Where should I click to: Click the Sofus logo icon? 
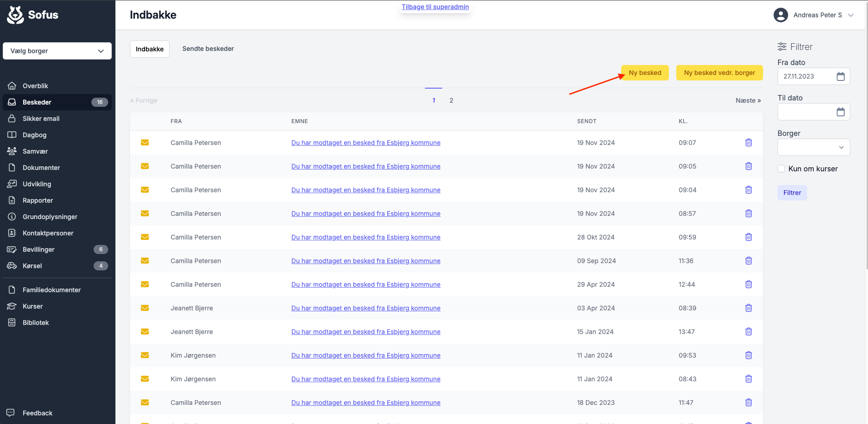tap(15, 15)
